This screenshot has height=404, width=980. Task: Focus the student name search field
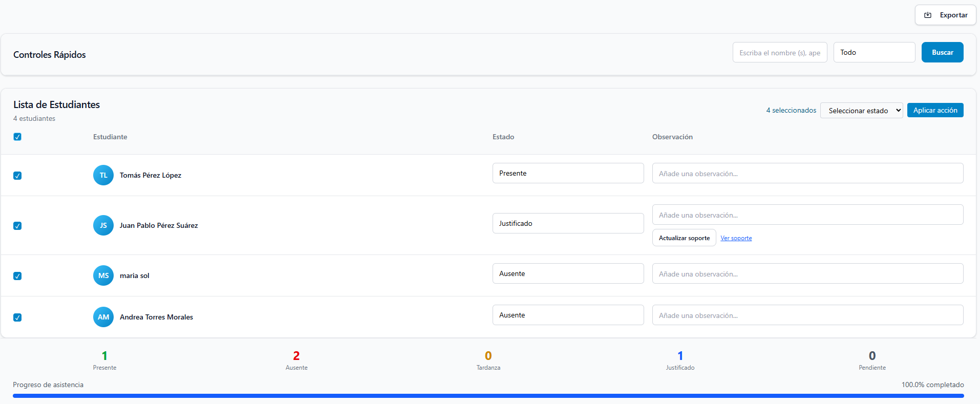(x=779, y=52)
